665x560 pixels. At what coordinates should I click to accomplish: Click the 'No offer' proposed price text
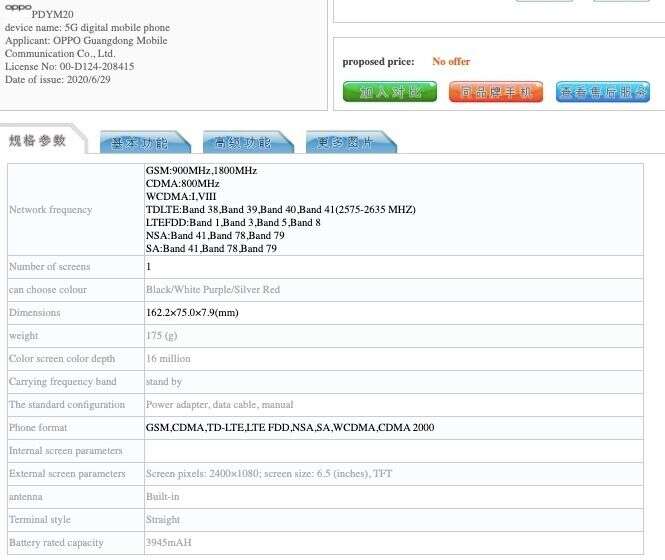click(x=451, y=62)
